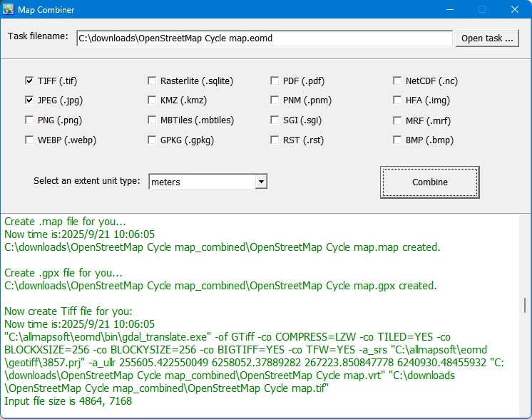
Task: Enable the BMP (.bmp) output option
Action: (x=397, y=140)
